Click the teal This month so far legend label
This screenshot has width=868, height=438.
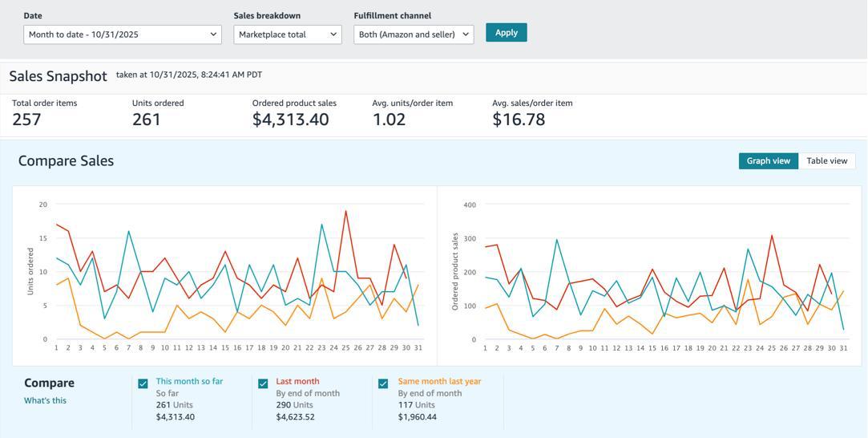pyautogui.click(x=189, y=382)
